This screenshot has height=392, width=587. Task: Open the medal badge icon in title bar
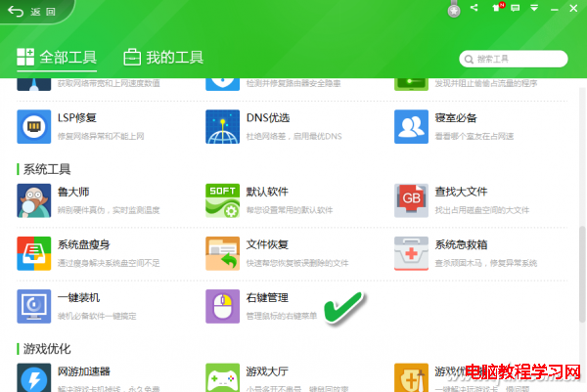pyautogui.click(x=454, y=10)
